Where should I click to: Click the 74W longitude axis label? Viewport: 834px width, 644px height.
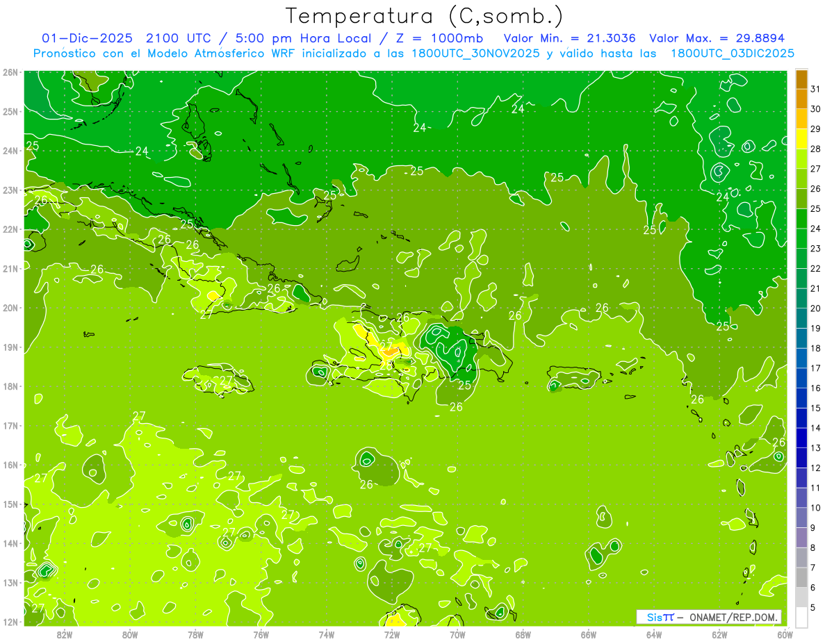[327, 634]
